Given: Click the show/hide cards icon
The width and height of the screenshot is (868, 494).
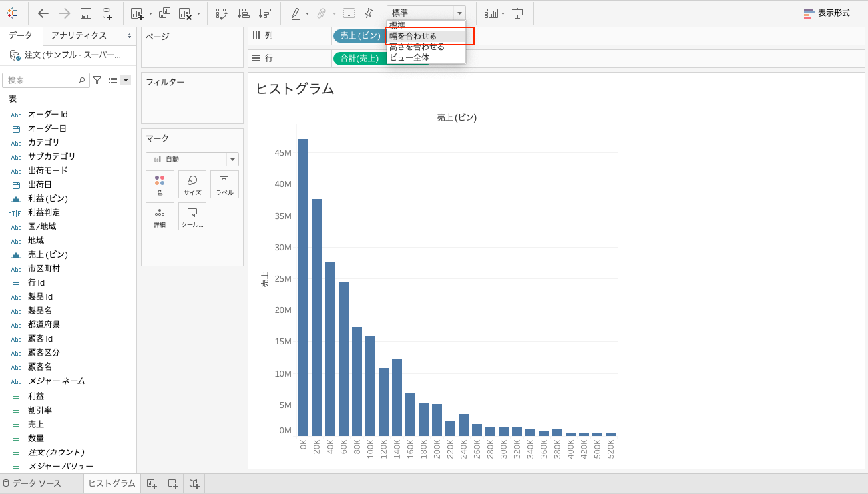Looking at the screenshot, I should tap(491, 13).
